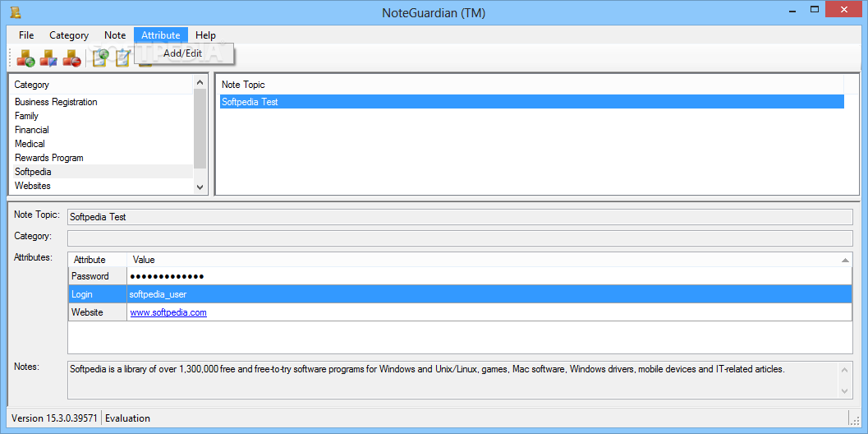Image resolution: width=868 pixels, height=434 pixels.
Task: Toggle sort arrow in attributes header
Action: click(x=845, y=260)
